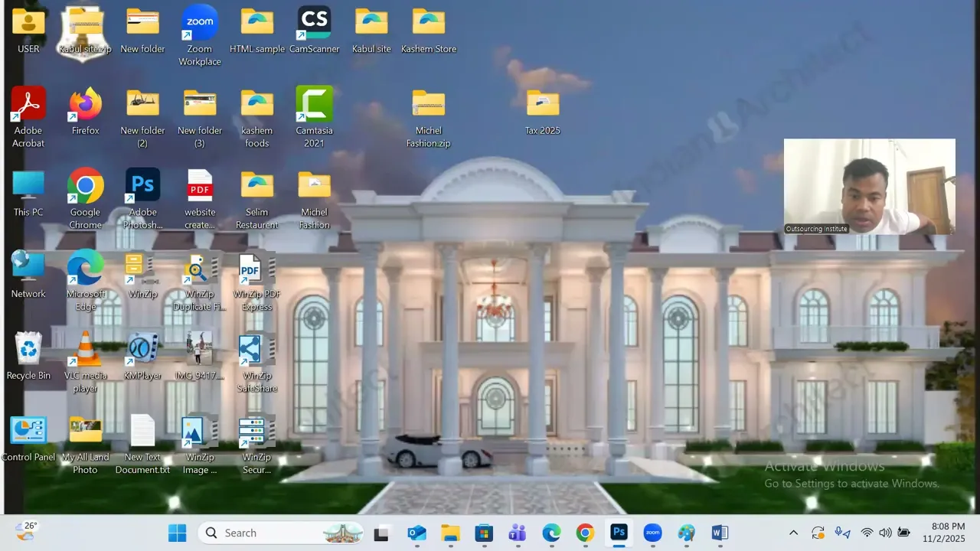Open the Windows Start menu

point(177,533)
